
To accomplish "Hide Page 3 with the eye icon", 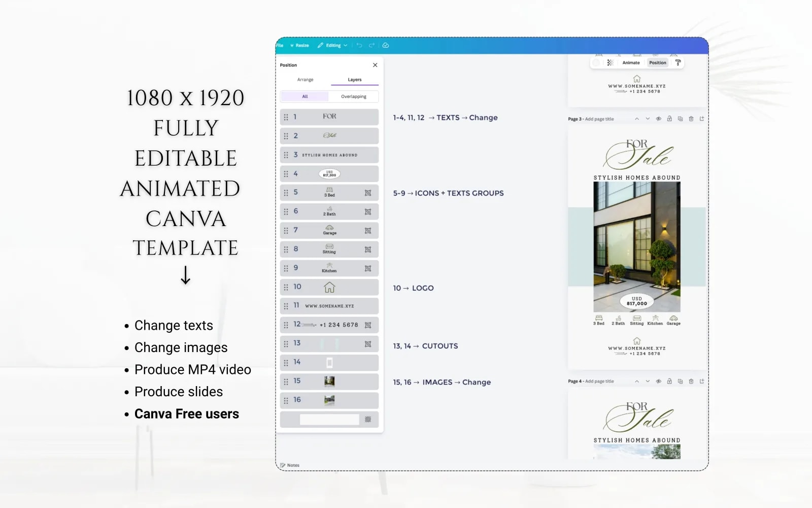I will click(x=659, y=119).
